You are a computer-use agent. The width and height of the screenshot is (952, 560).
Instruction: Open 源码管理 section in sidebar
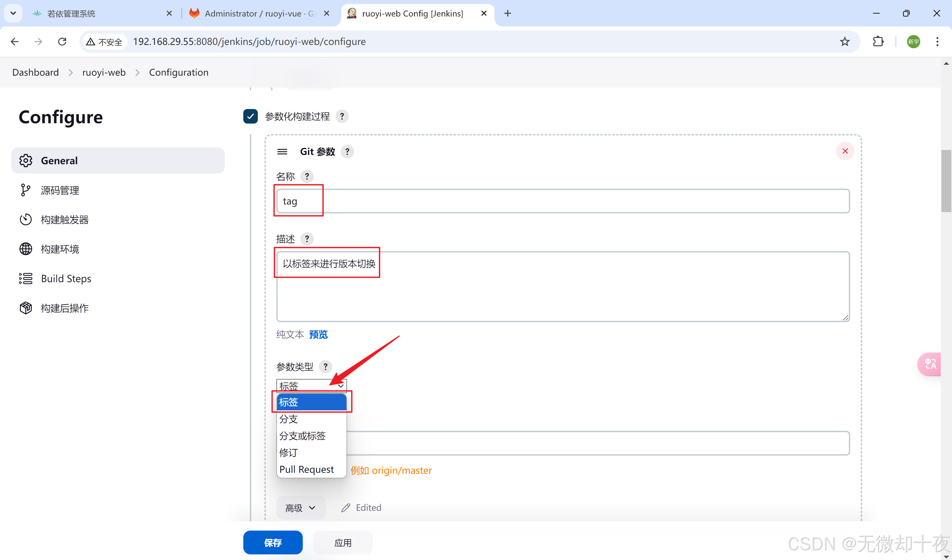click(x=60, y=190)
